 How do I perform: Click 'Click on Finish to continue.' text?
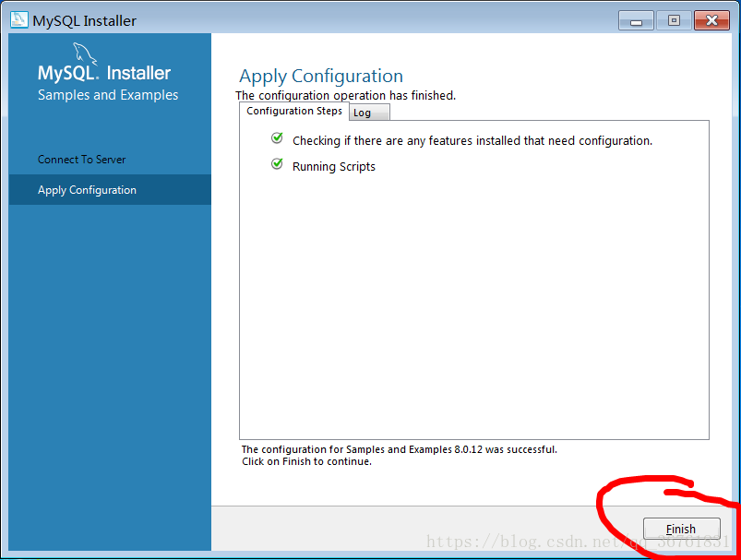point(306,461)
